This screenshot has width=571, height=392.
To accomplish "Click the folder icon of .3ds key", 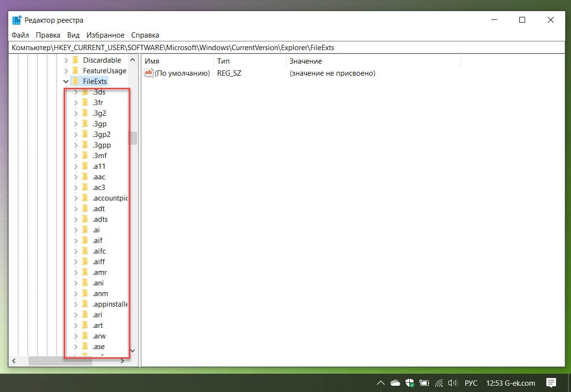I will (x=85, y=92).
